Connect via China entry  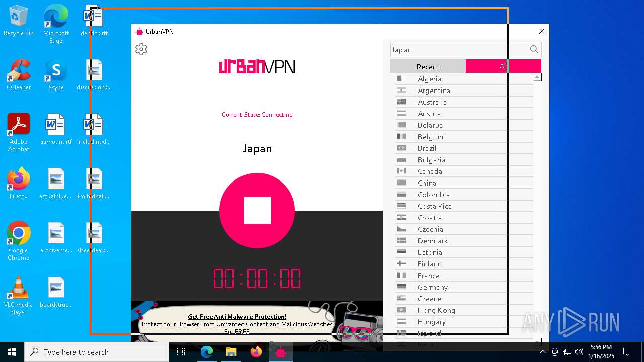pos(464,183)
